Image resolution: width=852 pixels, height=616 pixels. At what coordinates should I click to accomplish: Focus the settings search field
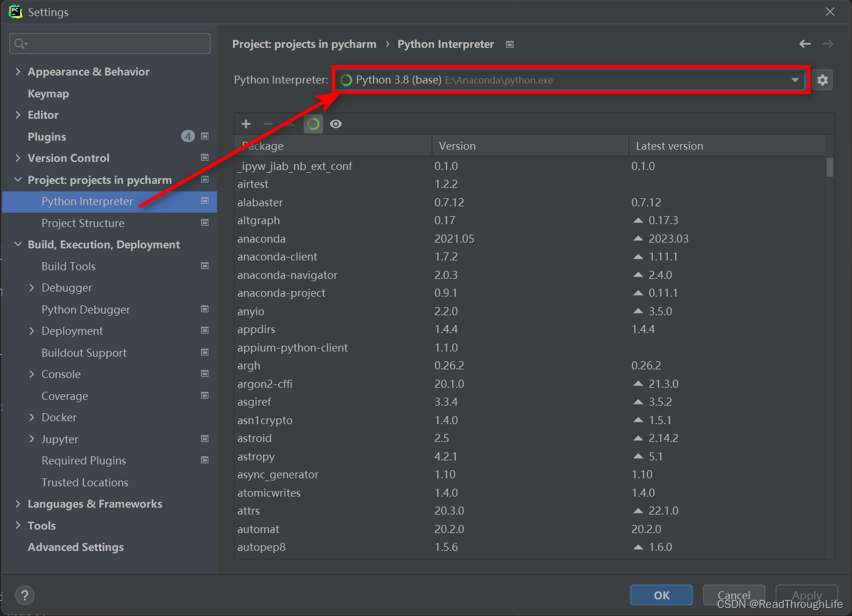tap(110, 44)
